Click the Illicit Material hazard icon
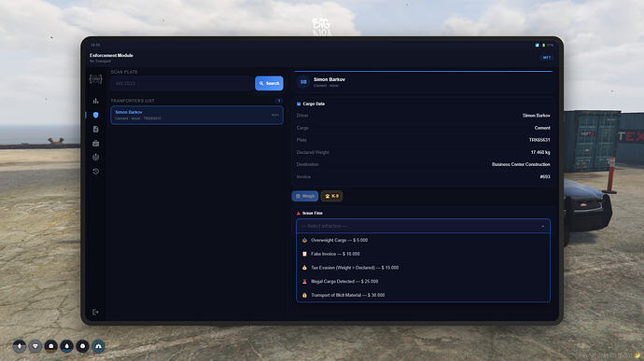Image resolution: width=644 pixels, height=361 pixels. [x=304, y=296]
